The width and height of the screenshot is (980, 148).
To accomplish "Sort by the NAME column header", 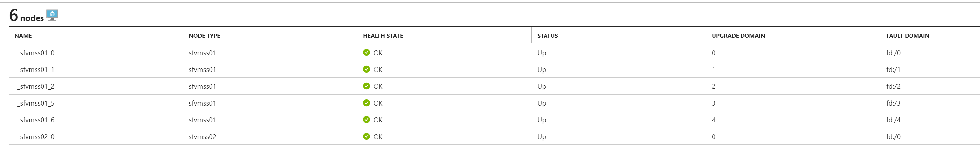I will coord(23,36).
